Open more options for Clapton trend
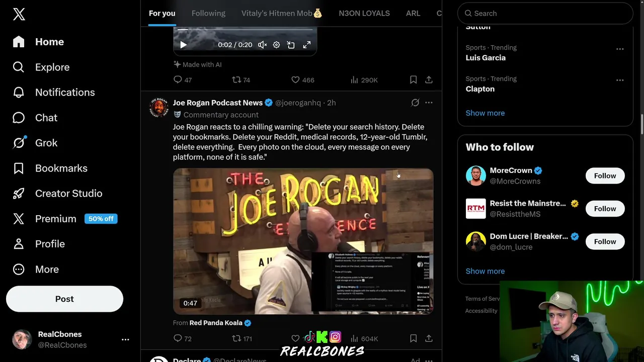Screen dimensions: 644x362 click(620, 80)
